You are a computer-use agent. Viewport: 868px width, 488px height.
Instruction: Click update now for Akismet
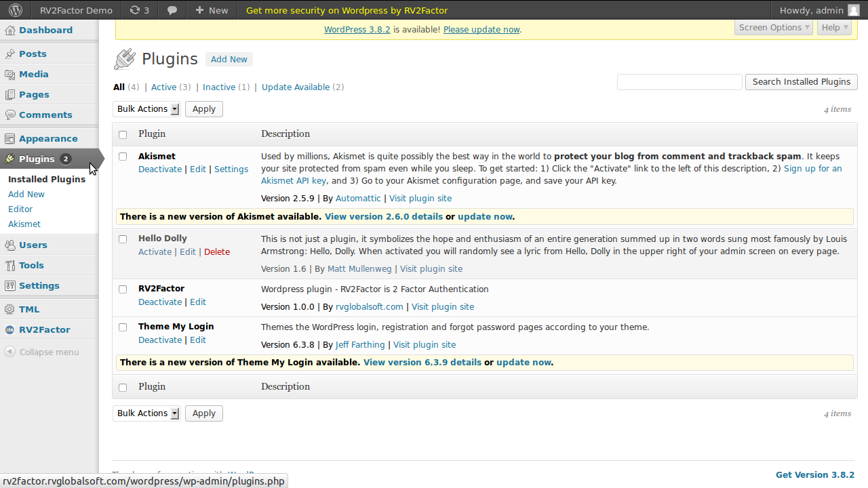(485, 216)
